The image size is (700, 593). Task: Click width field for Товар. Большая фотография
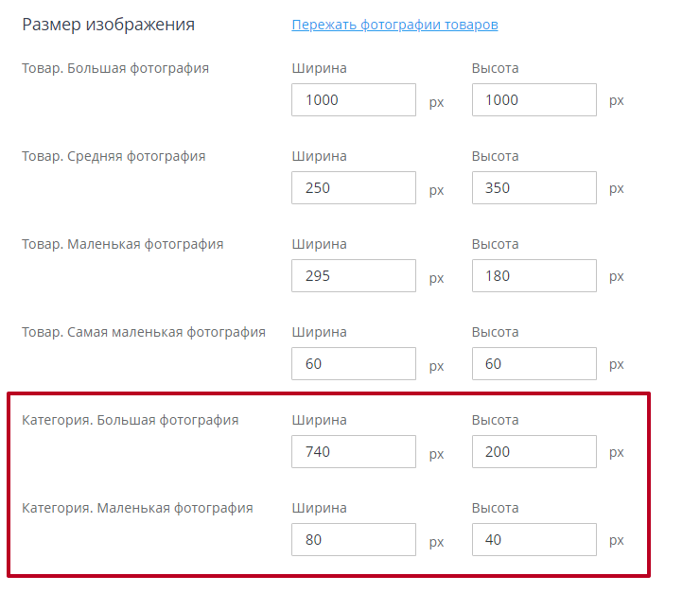(354, 100)
